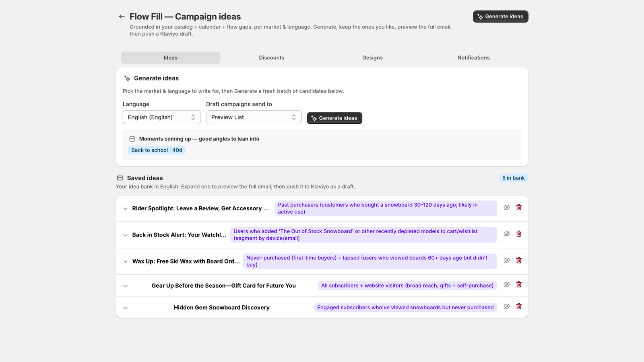Delete the Rider Spotlight idea
Screen dimensions: 644x362
tap(519, 207)
